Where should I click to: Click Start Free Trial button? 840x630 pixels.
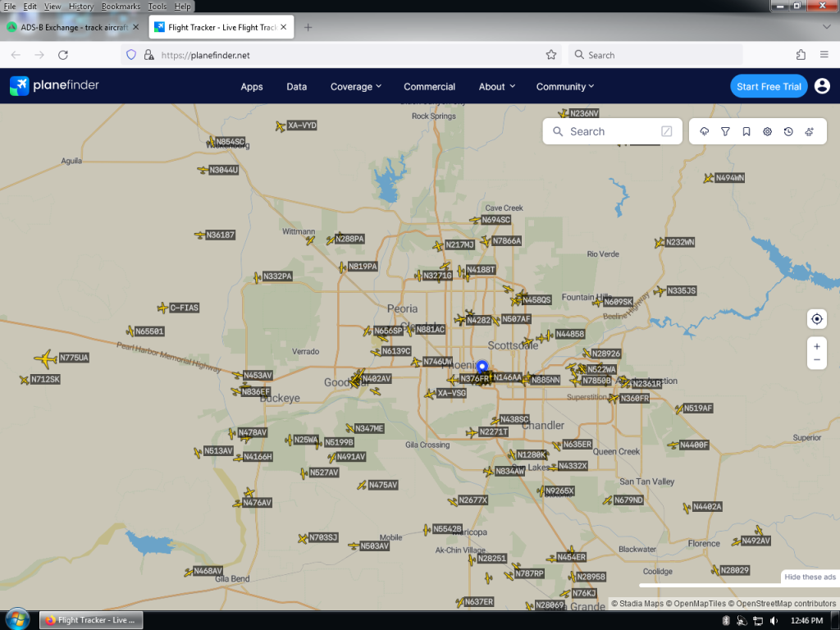(x=769, y=86)
